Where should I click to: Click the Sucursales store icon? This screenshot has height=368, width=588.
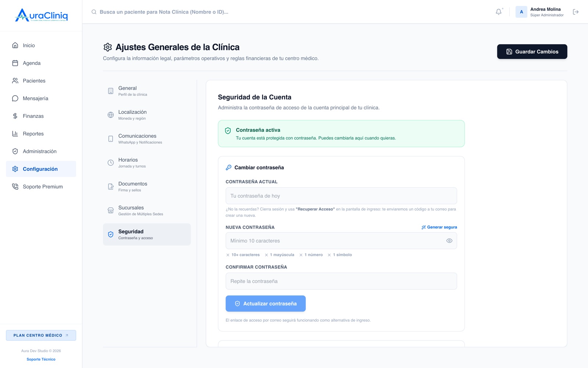coord(111,210)
